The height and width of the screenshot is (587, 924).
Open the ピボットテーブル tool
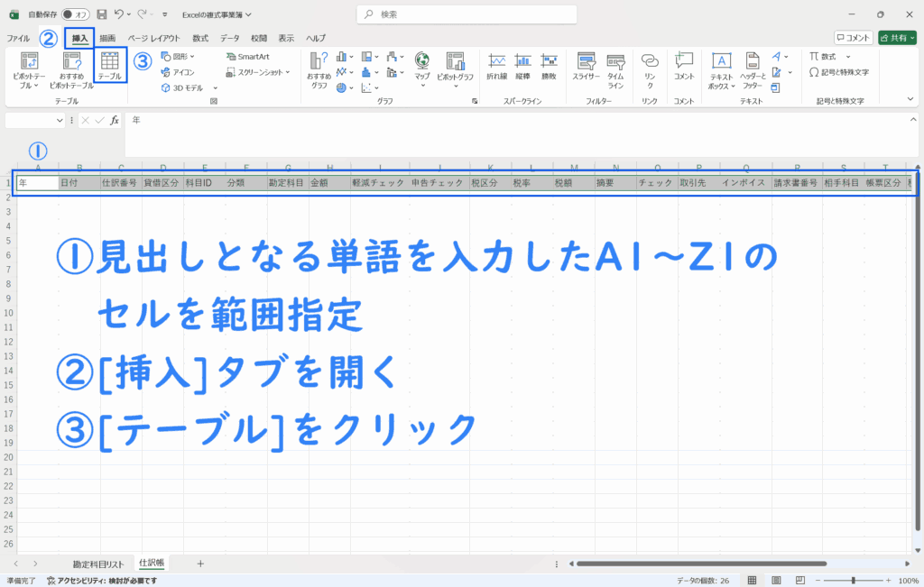tap(29, 69)
